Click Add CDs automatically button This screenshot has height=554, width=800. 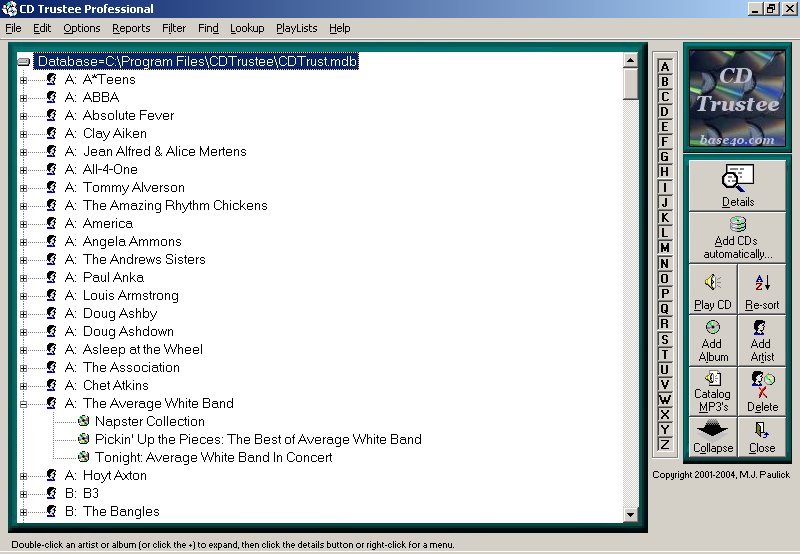click(x=737, y=238)
